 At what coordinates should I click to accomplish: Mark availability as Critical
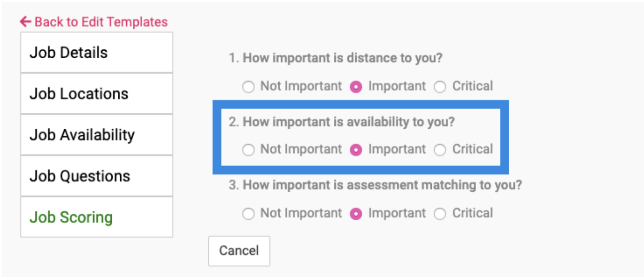click(440, 150)
